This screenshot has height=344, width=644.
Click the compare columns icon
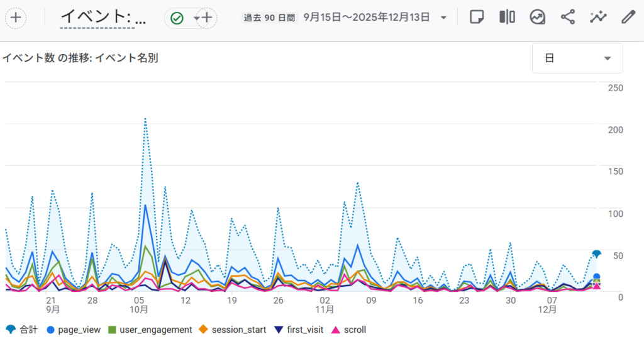tap(507, 18)
